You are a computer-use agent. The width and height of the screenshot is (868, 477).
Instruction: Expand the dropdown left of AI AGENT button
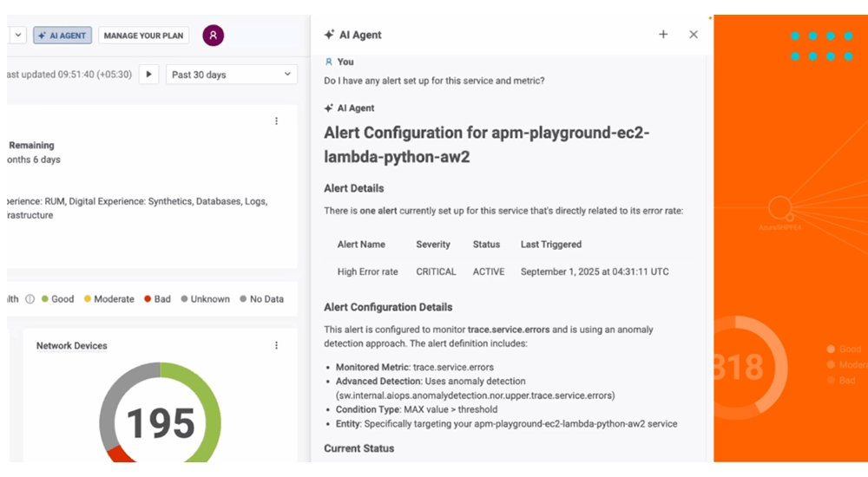click(x=17, y=36)
